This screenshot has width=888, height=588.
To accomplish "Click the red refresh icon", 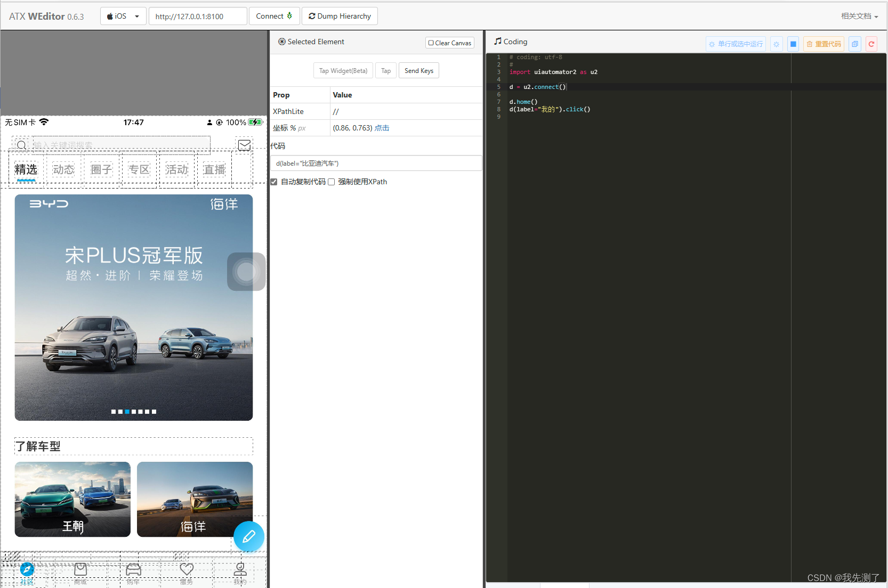I will (x=871, y=44).
